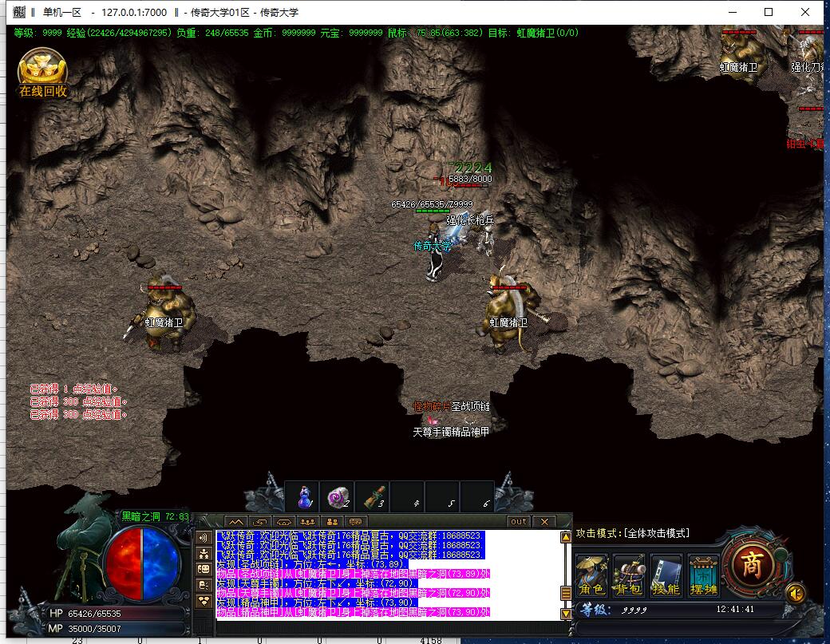
Task: Click the chat scrollbar middle handle
Action: coord(566,593)
